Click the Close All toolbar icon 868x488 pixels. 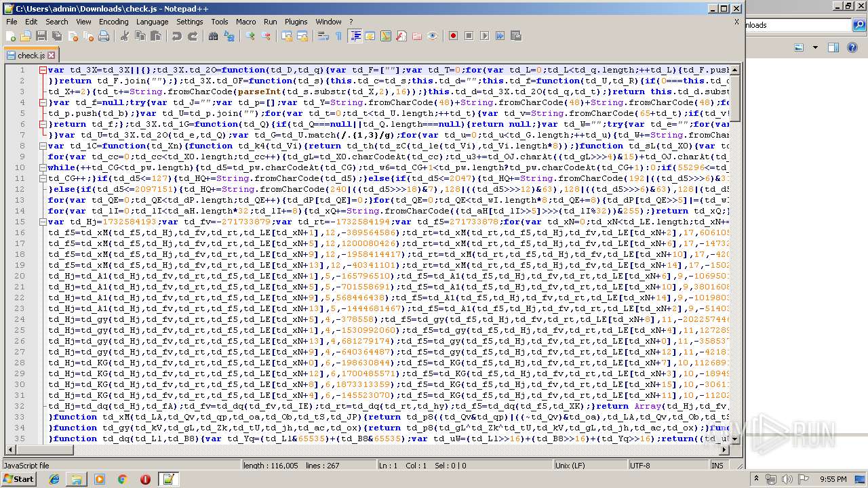tap(88, 36)
